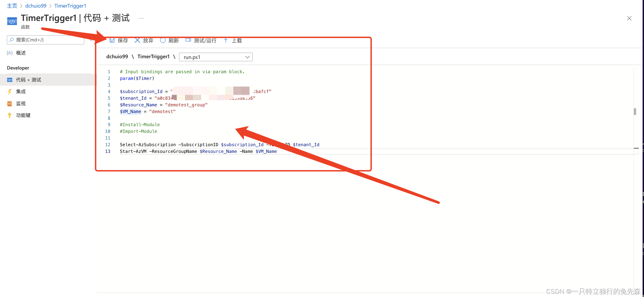Click the Monitor (监视) orange icon
The height and width of the screenshot is (297, 644).
(x=9, y=104)
